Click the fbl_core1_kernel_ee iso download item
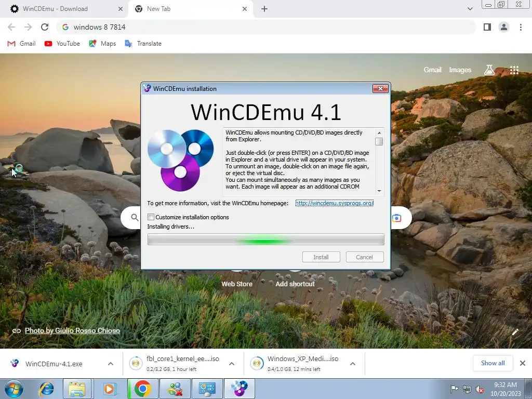Screen dimensions: 532x399 [x=175, y=363]
